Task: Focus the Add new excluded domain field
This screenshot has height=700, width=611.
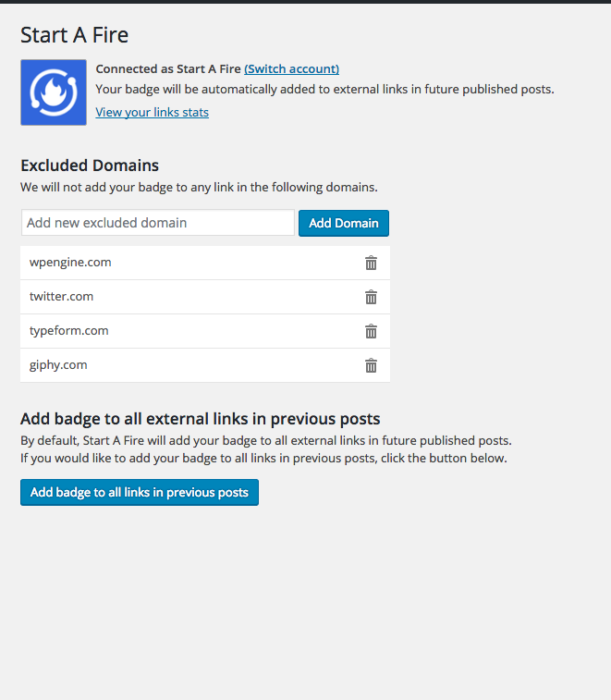Action: pos(158,222)
